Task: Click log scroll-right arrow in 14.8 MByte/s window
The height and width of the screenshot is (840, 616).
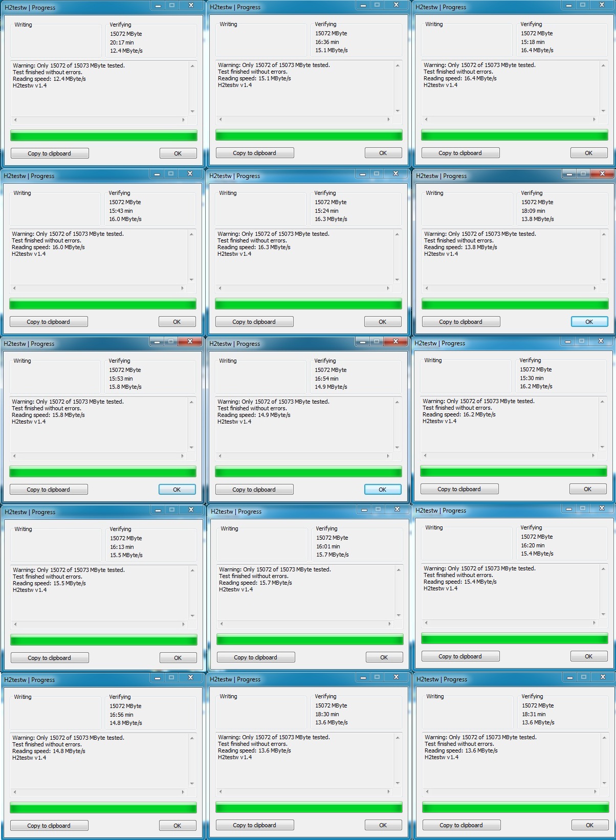Action: tap(183, 792)
